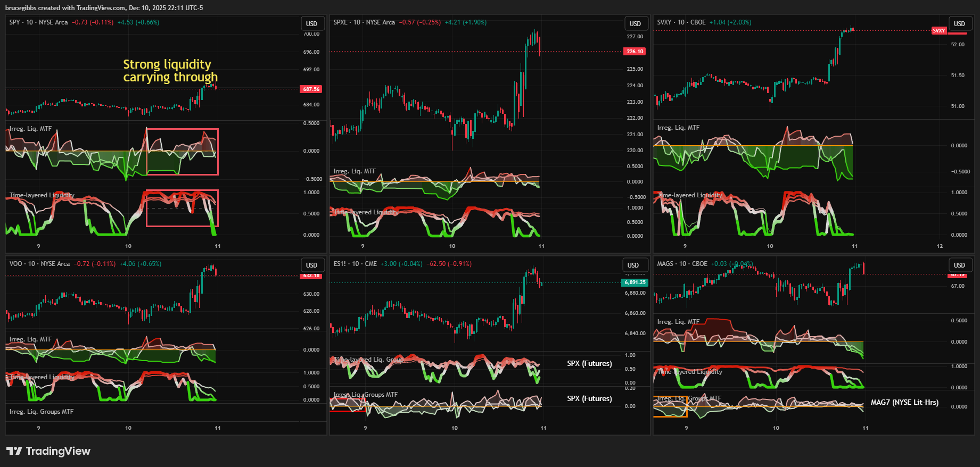Viewport: 980px width, 467px height.
Task: Open the USD currency selector on SPY chart
Action: coord(311,24)
